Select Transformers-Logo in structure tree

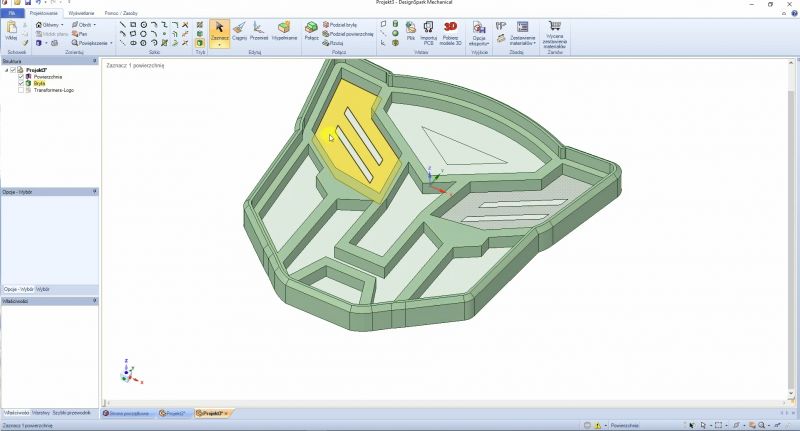click(54, 90)
